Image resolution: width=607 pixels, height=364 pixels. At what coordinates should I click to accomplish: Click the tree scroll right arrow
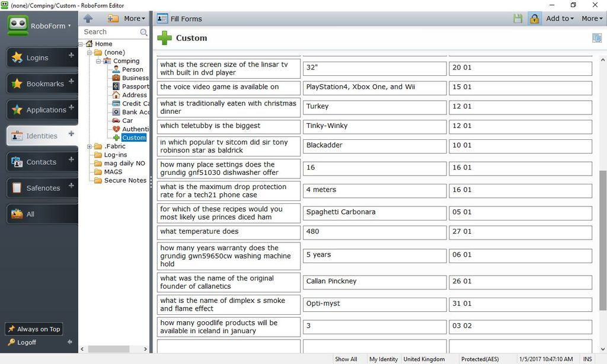coord(145,349)
